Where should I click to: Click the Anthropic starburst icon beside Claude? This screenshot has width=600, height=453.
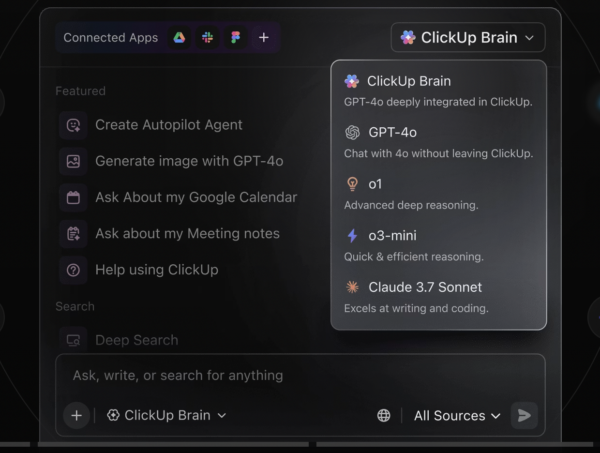(352, 287)
